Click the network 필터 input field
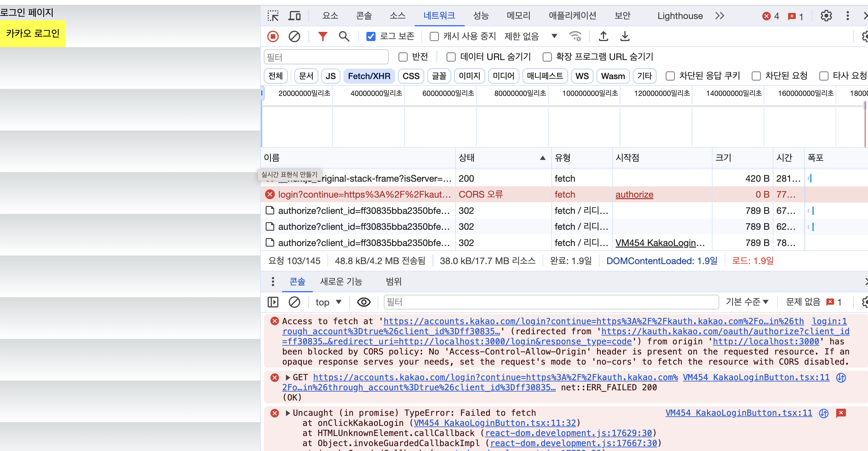 click(x=326, y=57)
